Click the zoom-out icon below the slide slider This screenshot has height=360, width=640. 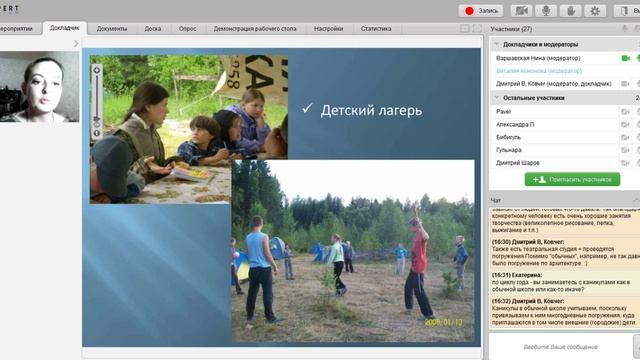97,133
